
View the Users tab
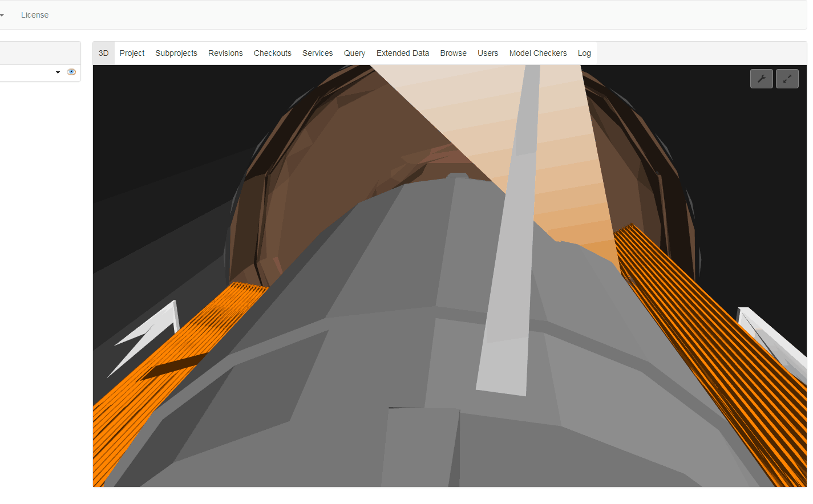[x=488, y=52]
